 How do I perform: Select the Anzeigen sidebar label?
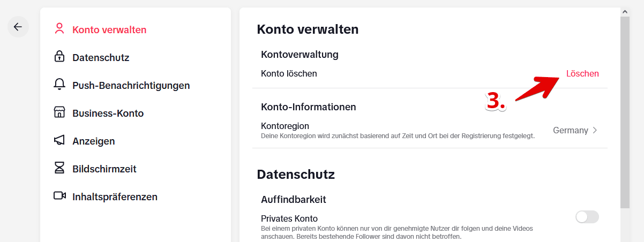point(94,141)
